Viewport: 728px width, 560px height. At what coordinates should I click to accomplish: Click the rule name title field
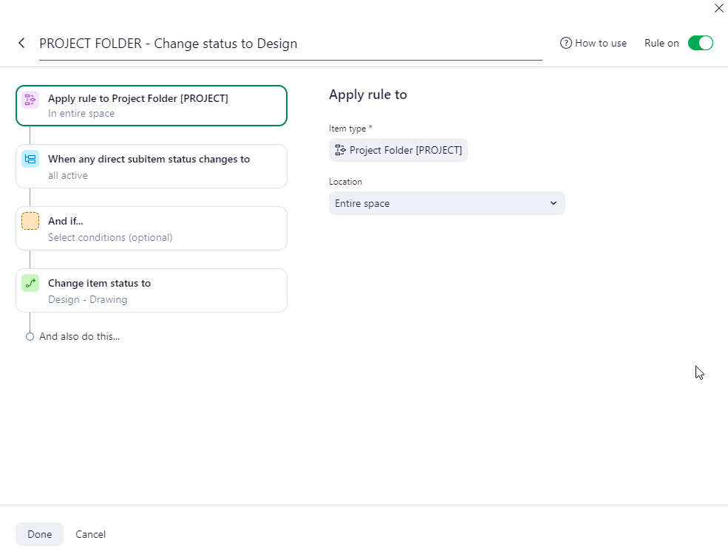click(290, 44)
